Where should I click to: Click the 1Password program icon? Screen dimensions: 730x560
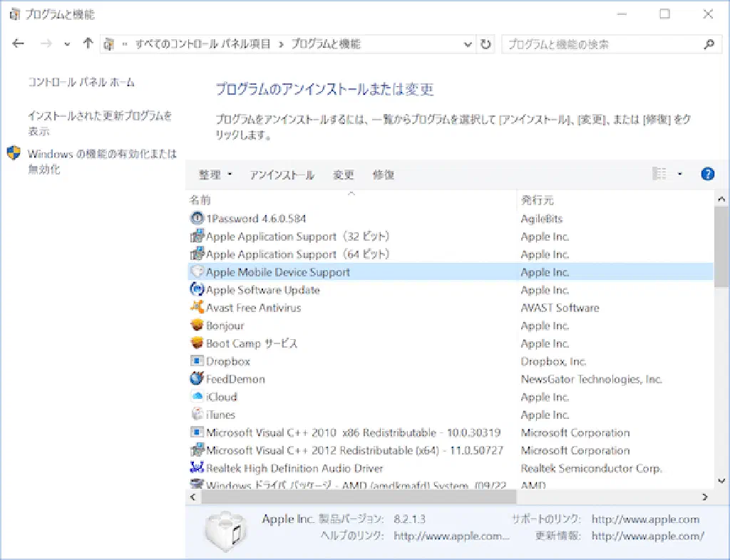coord(197,219)
